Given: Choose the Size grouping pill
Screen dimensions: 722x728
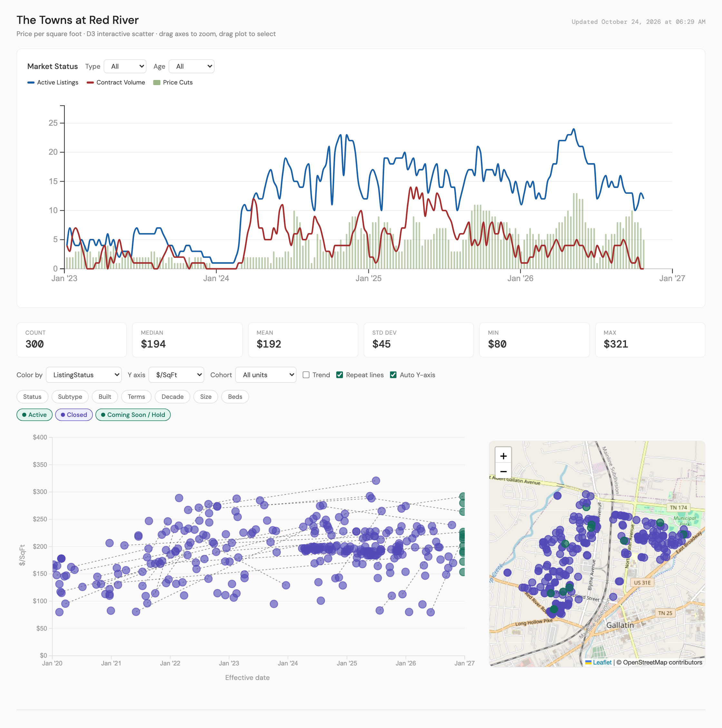Looking at the screenshot, I should [x=206, y=397].
